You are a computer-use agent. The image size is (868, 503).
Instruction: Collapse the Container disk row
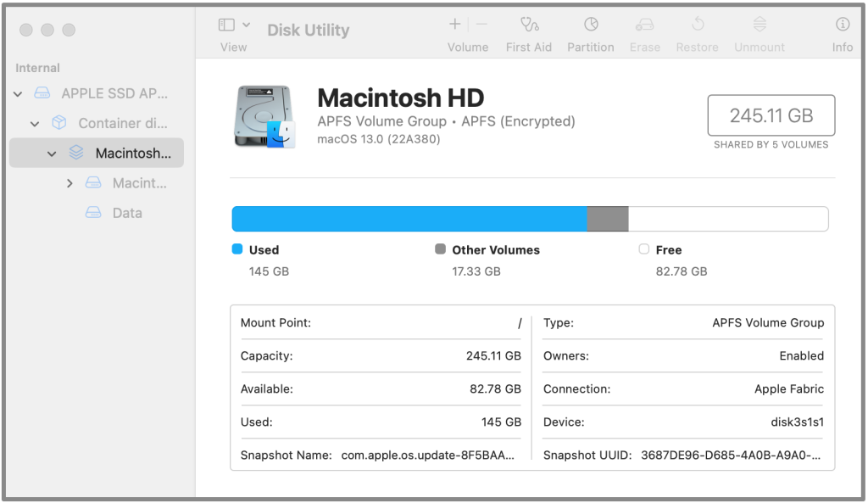tap(35, 124)
